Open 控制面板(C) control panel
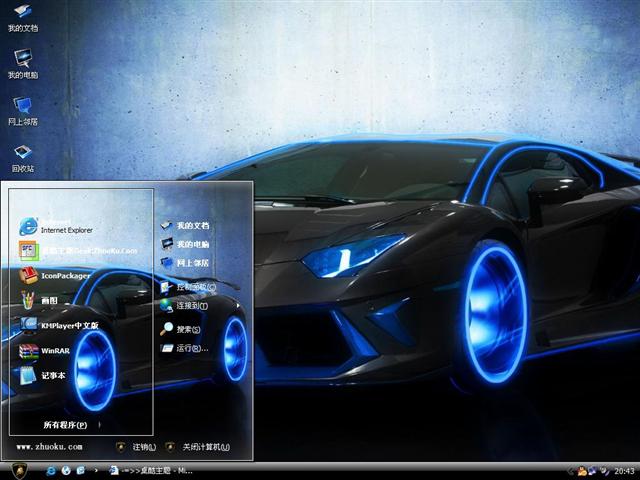 (188, 287)
